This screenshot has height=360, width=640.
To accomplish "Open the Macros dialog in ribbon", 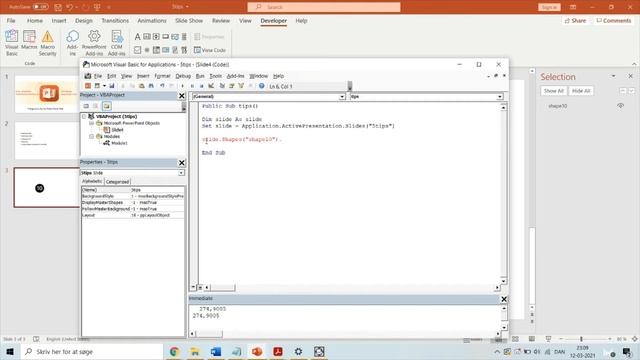I will (x=29, y=40).
